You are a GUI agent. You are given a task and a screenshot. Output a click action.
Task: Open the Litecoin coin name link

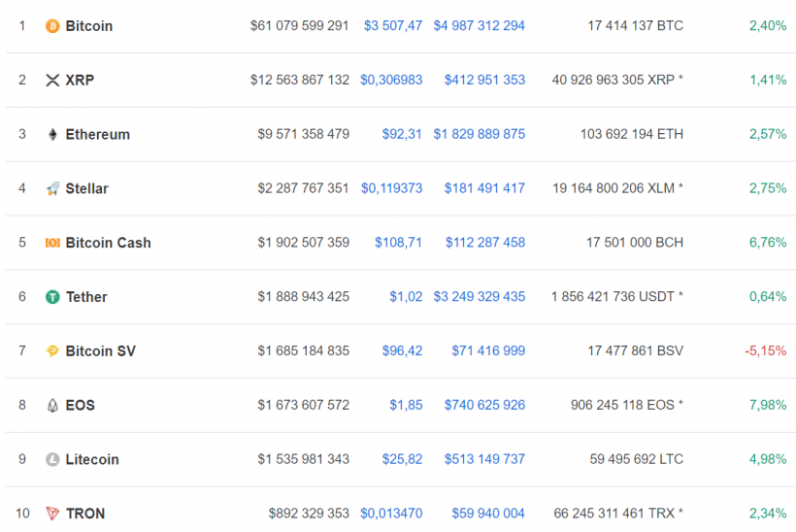coord(92,459)
